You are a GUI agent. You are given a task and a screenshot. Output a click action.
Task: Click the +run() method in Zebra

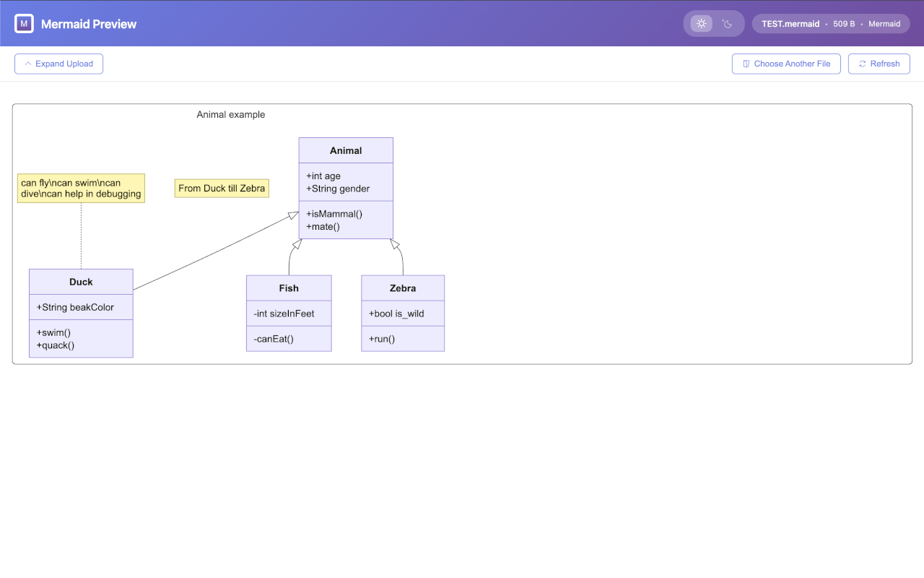click(x=382, y=339)
